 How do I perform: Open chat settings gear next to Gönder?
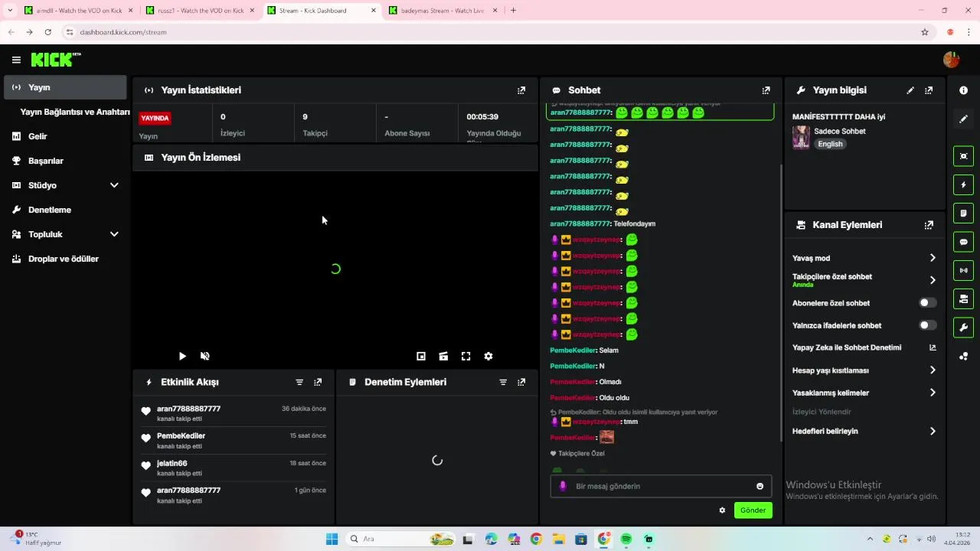tap(722, 510)
